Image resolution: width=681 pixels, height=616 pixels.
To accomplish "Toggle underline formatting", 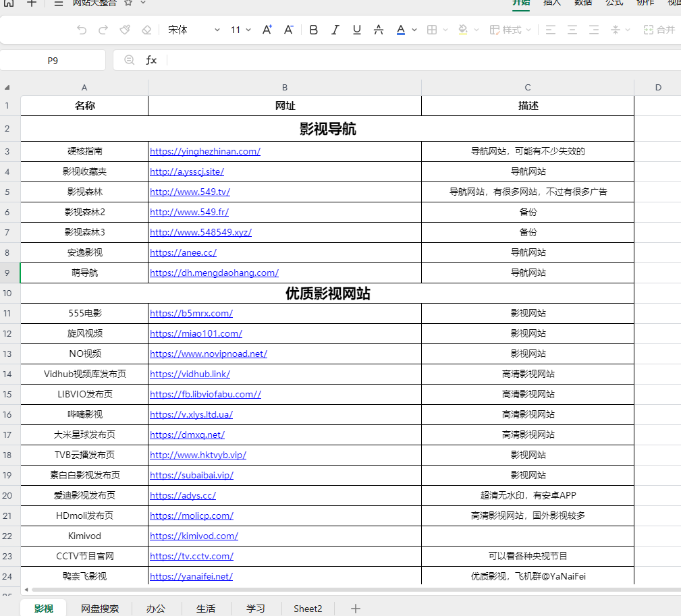I will click(357, 30).
